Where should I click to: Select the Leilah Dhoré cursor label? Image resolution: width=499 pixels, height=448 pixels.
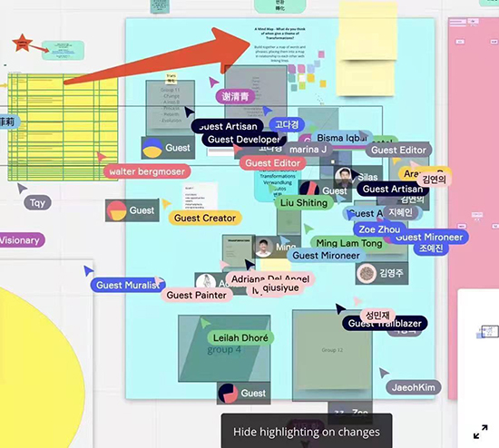(x=240, y=337)
